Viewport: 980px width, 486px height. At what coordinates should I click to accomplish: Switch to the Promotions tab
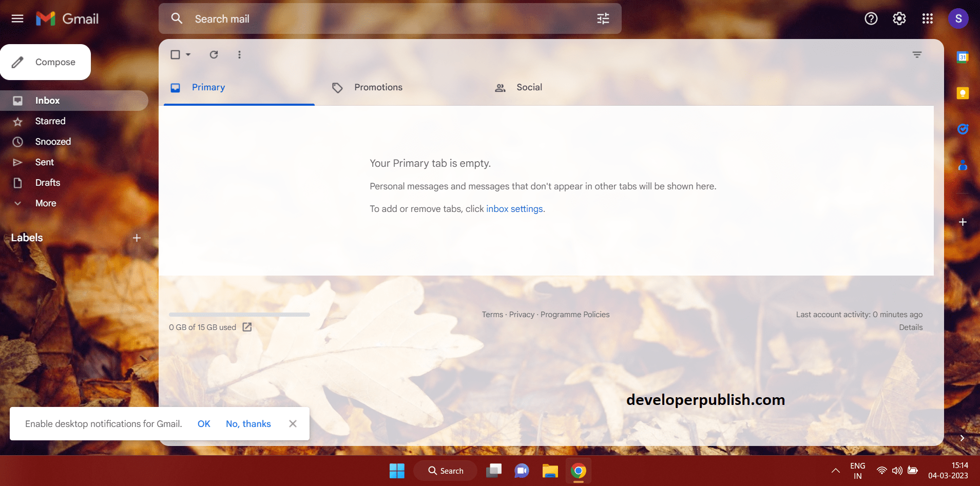[x=378, y=87]
